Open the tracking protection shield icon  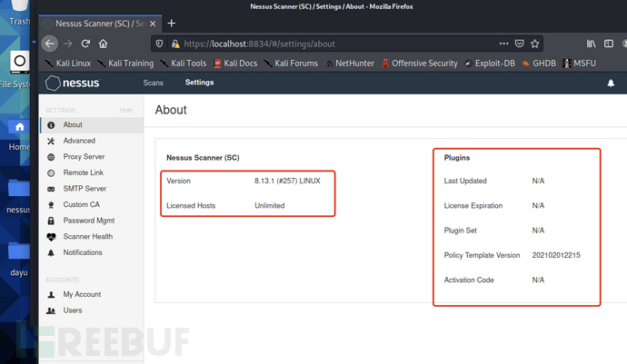[x=159, y=44]
